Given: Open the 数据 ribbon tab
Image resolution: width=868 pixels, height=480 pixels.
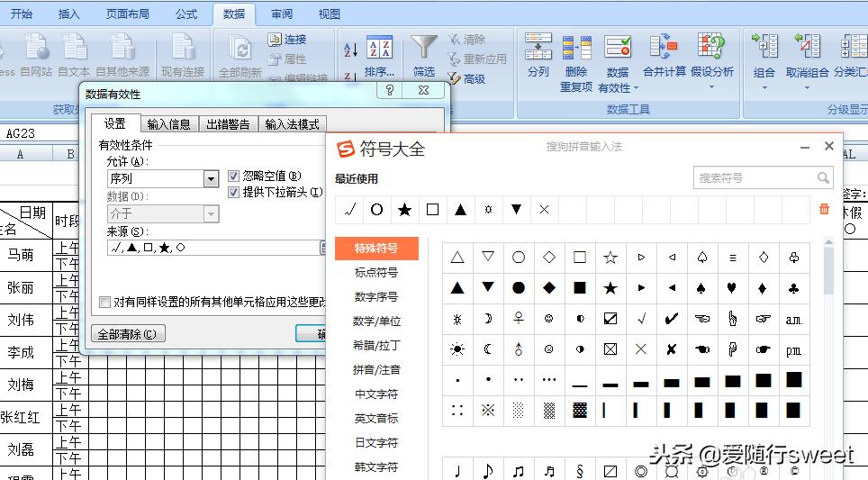Looking at the screenshot, I should (x=233, y=14).
